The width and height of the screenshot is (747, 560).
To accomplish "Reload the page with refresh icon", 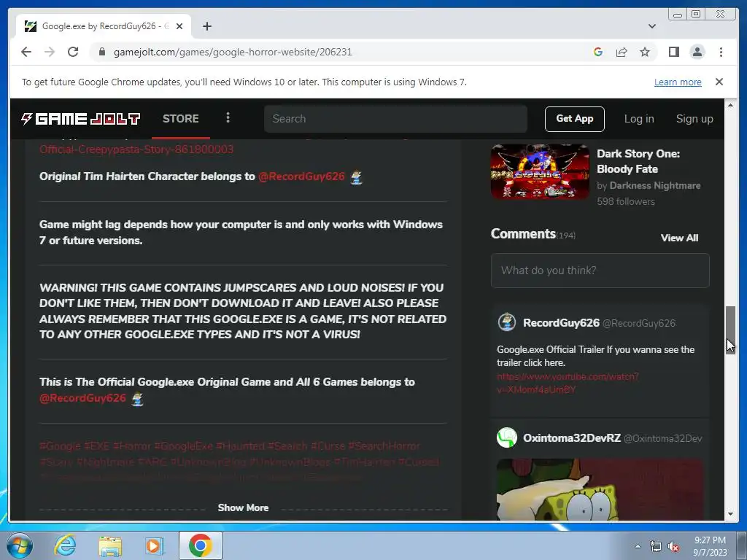I will (73, 52).
